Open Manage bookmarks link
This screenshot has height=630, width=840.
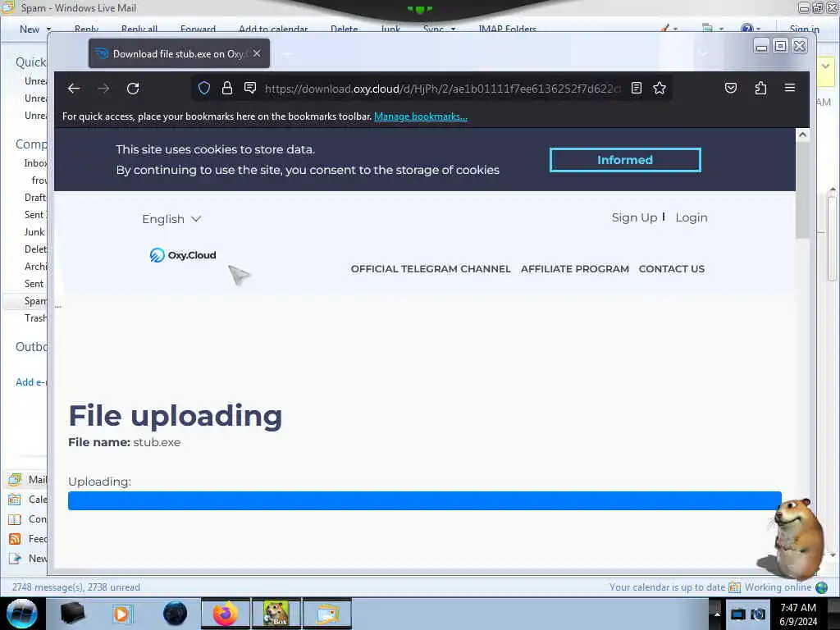coord(421,116)
